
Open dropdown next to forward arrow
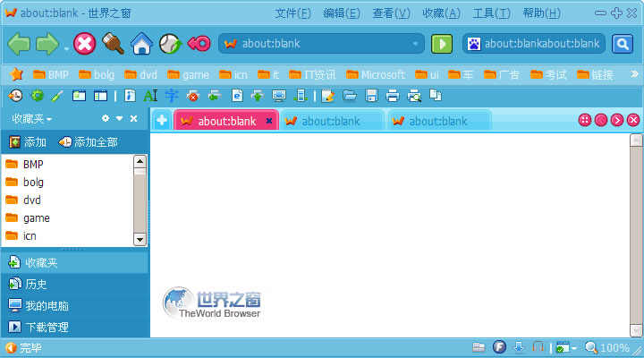click(x=66, y=49)
